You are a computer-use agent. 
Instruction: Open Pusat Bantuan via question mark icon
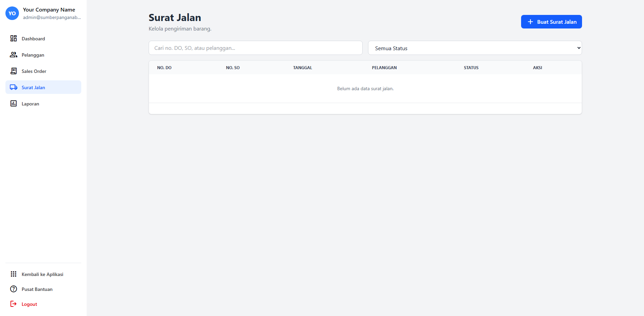point(14,289)
